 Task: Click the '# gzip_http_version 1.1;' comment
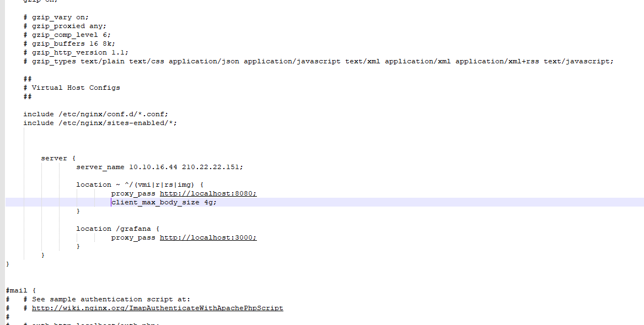click(x=76, y=52)
